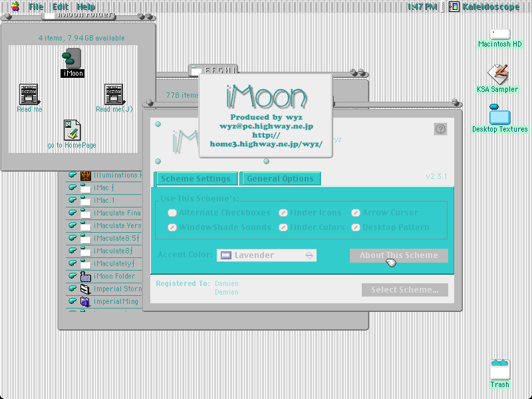Open the Help menu
532x399 pixels.
(86, 7)
